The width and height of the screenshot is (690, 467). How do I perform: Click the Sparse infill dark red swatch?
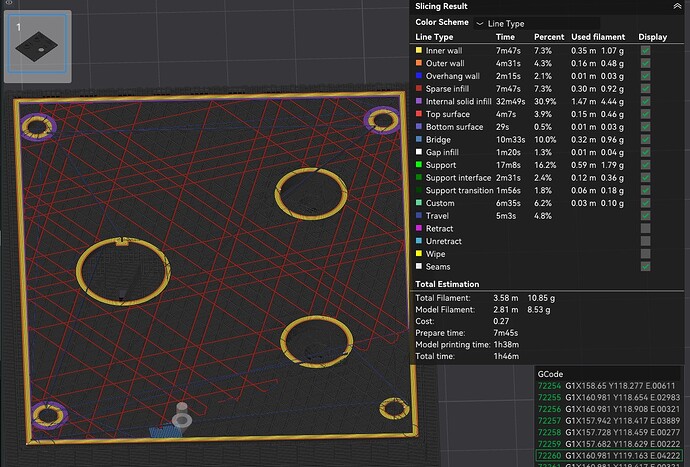tap(418, 88)
